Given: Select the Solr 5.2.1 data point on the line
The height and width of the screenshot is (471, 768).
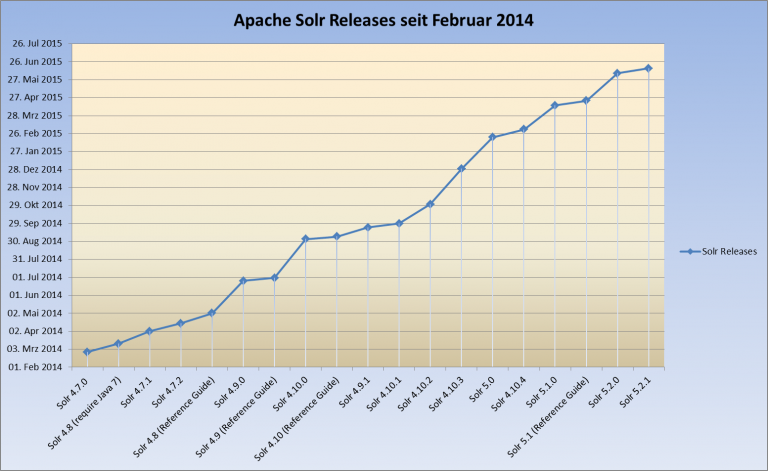Looking at the screenshot, I should (649, 68).
